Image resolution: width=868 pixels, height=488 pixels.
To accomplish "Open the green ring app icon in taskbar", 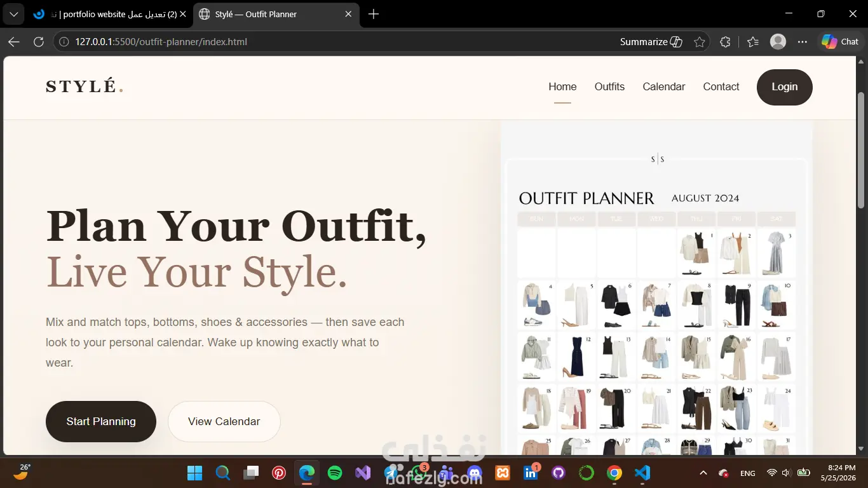I will coord(587,473).
